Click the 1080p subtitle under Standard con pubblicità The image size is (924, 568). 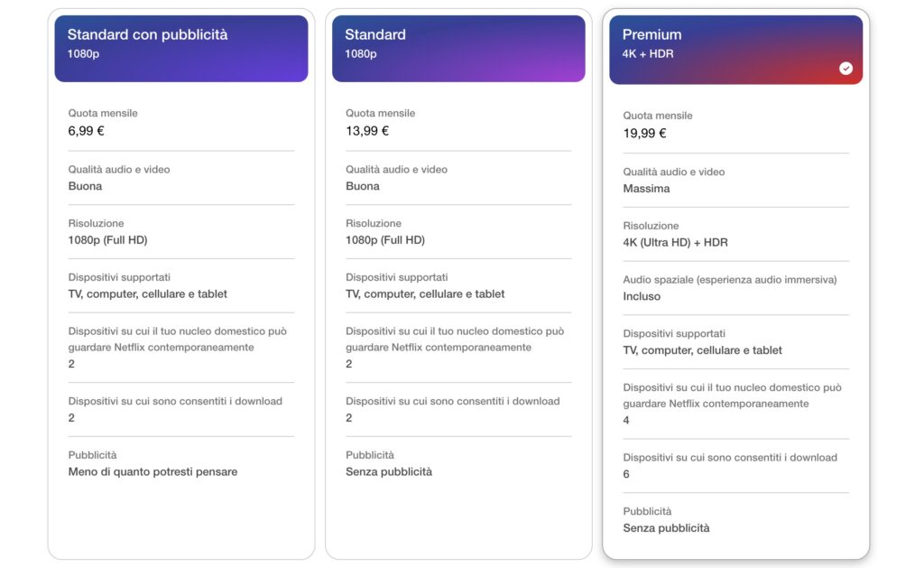[83, 54]
